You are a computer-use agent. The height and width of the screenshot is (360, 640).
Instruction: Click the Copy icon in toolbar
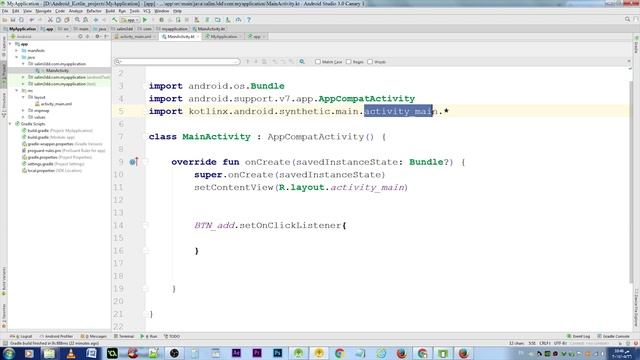(x=58, y=20)
